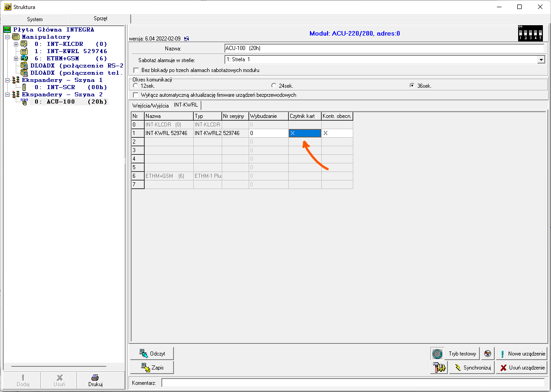Click the Zapis button
This screenshot has width=551, height=392.
coord(152,368)
